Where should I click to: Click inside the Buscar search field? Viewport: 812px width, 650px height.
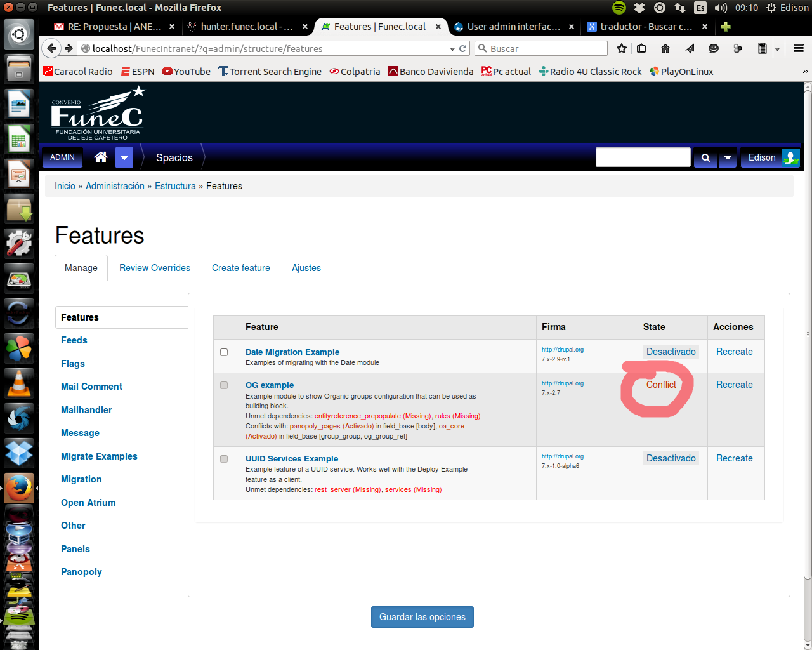tap(546, 48)
